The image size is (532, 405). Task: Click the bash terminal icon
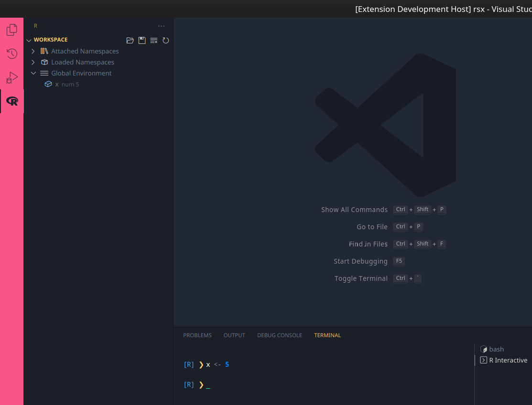click(x=483, y=349)
